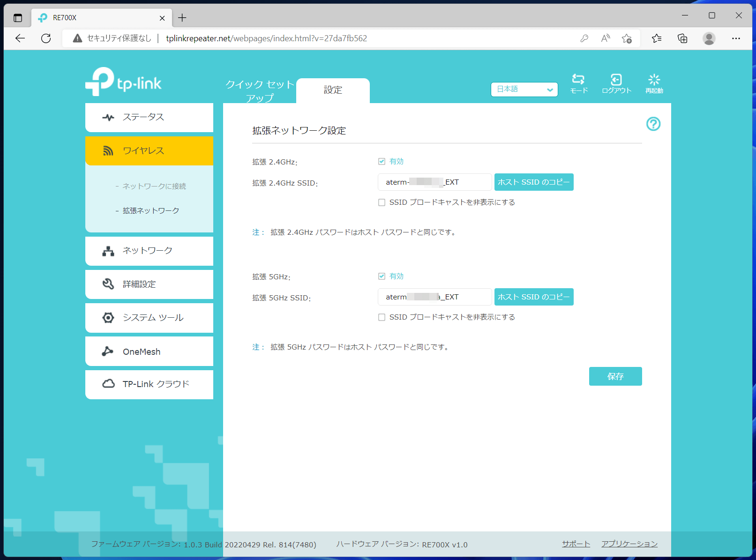Copy host SSID for 5GHz
This screenshot has width=756, height=560.
pyautogui.click(x=534, y=297)
